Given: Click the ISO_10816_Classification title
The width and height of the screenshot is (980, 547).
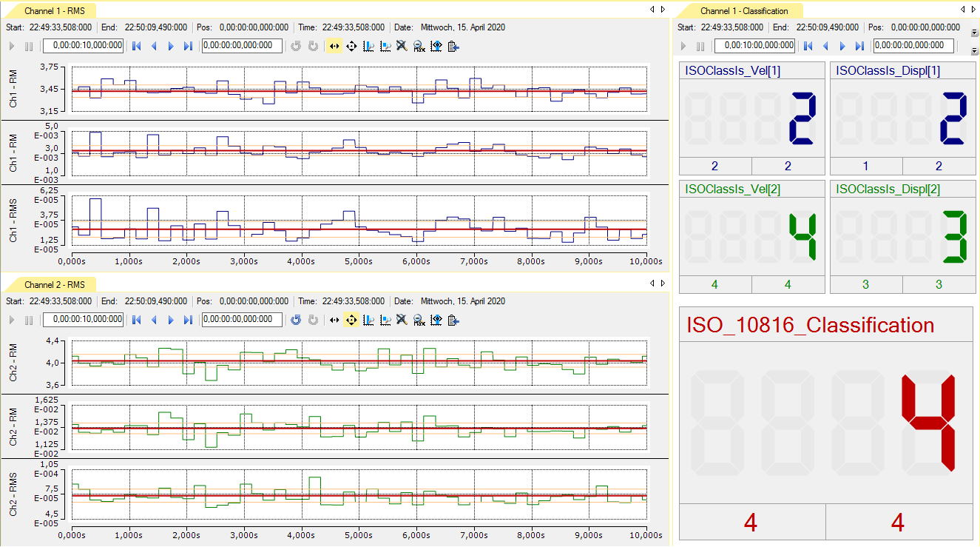Looking at the screenshot, I should pos(811,326).
